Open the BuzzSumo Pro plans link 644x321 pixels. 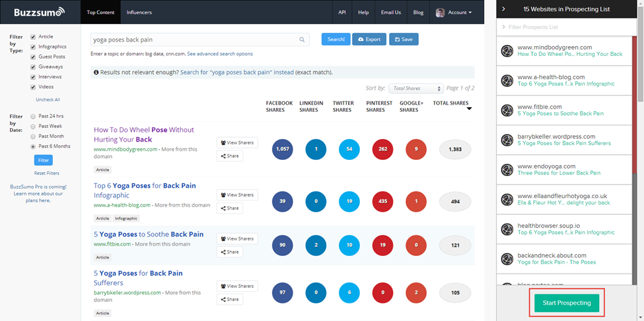pos(38,194)
